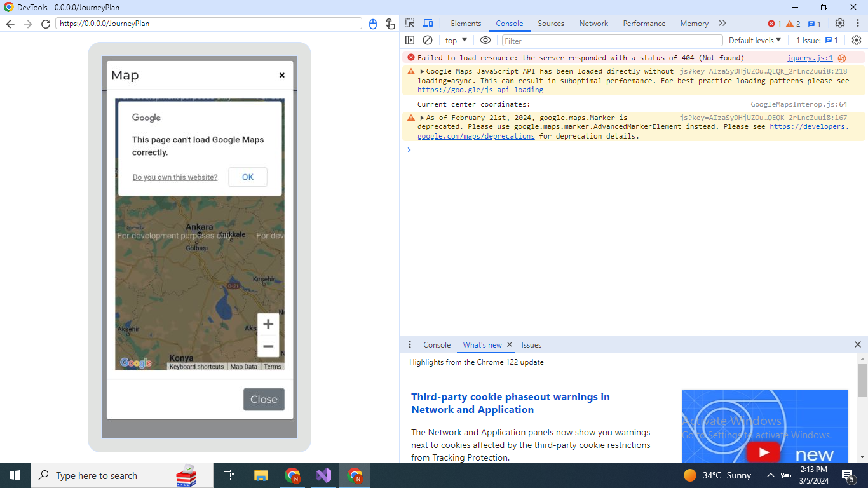The height and width of the screenshot is (488, 868).
Task: Open Visual Studio from taskbar
Action: click(x=323, y=475)
